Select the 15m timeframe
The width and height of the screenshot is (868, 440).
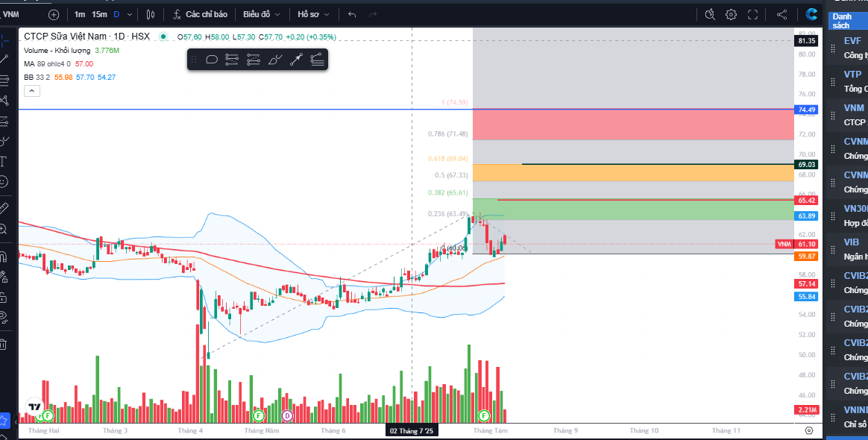pyautogui.click(x=100, y=14)
